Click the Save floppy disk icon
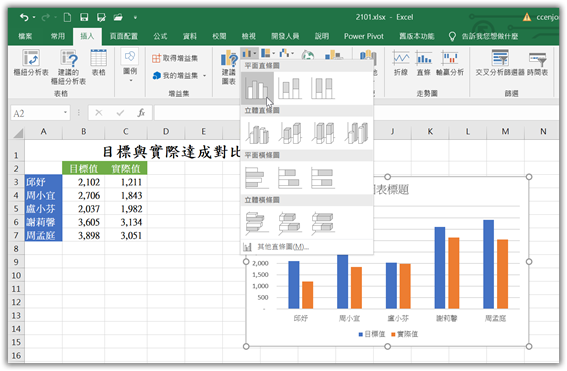 [x=84, y=17]
